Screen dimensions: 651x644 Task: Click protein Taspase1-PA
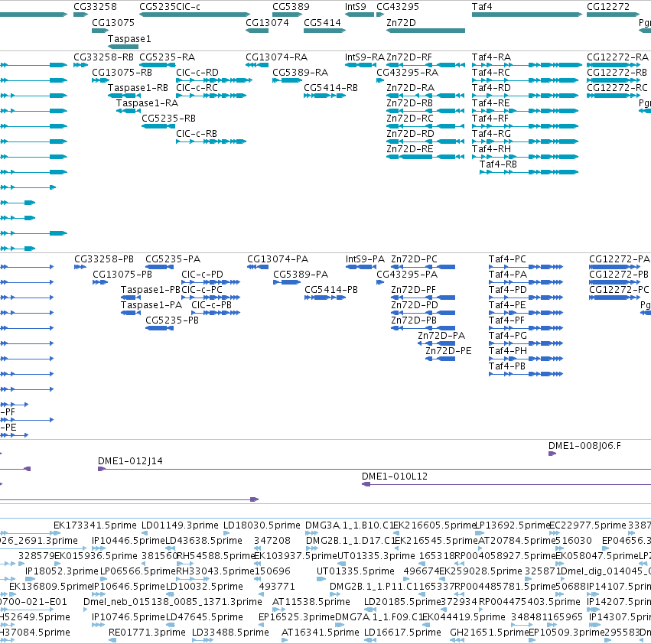coord(151,305)
